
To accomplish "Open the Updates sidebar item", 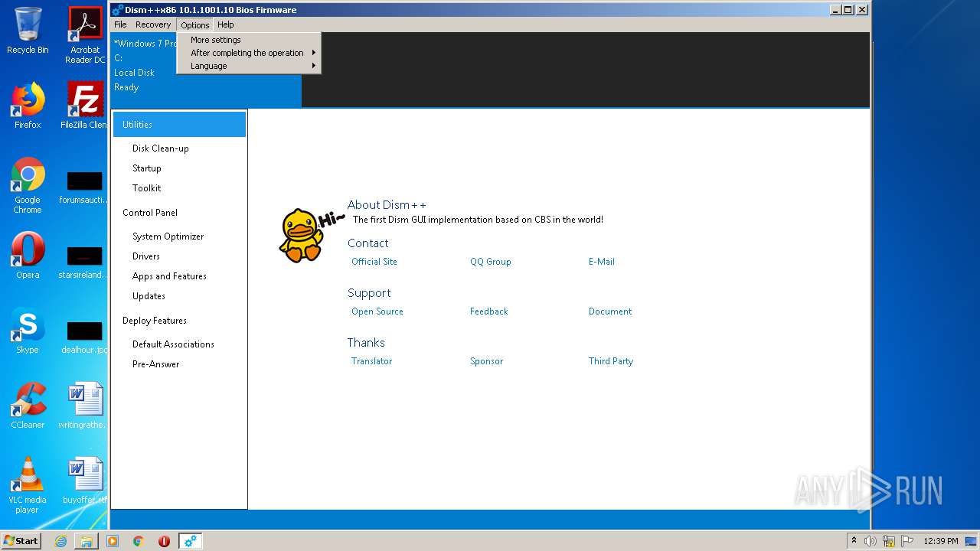I will click(149, 296).
